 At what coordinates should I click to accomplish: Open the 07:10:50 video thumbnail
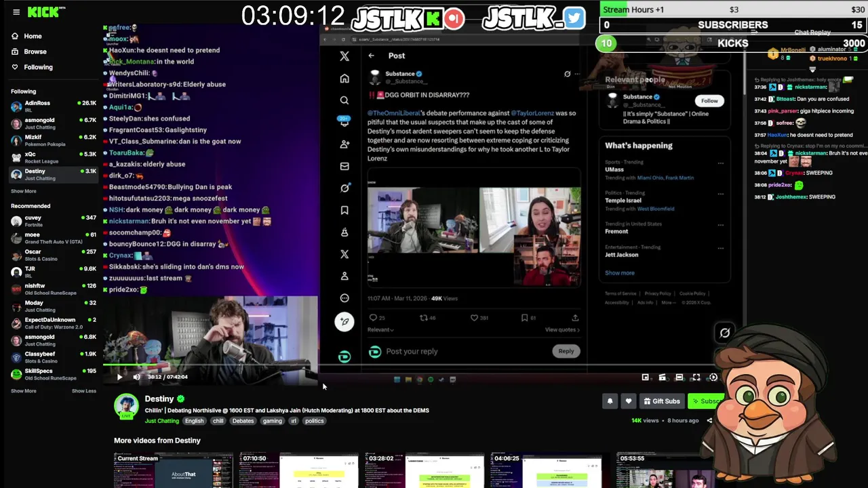point(298,470)
